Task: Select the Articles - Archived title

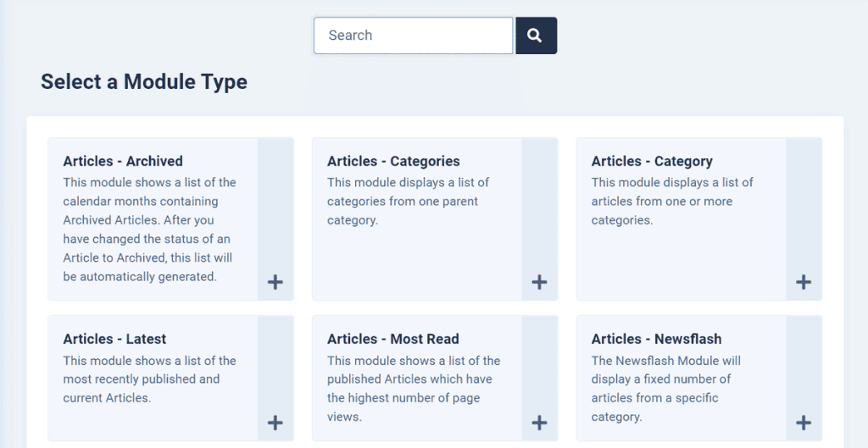Action: (x=123, y=161)
